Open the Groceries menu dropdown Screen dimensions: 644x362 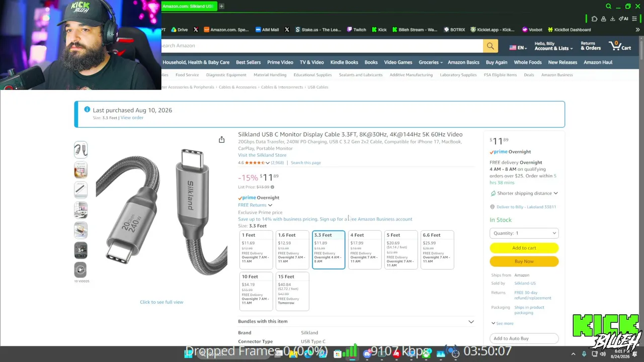pyautogui.click(x=430, y=62)
